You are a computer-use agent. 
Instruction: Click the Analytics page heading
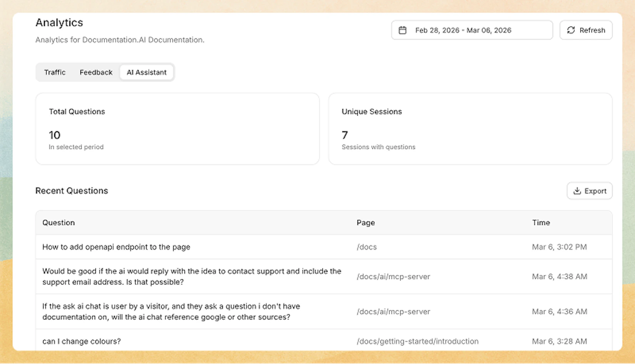tap(59, 23)
